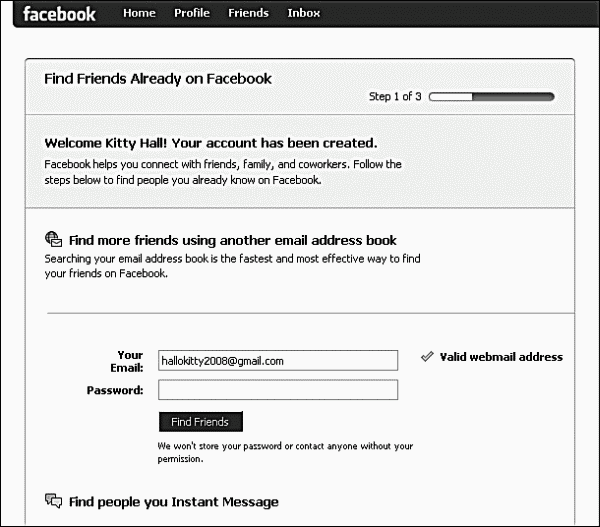The width and height of the screenshot is (600, 527).
Task: Go to Profile in the top navigation
Action: tap(192, 14)
